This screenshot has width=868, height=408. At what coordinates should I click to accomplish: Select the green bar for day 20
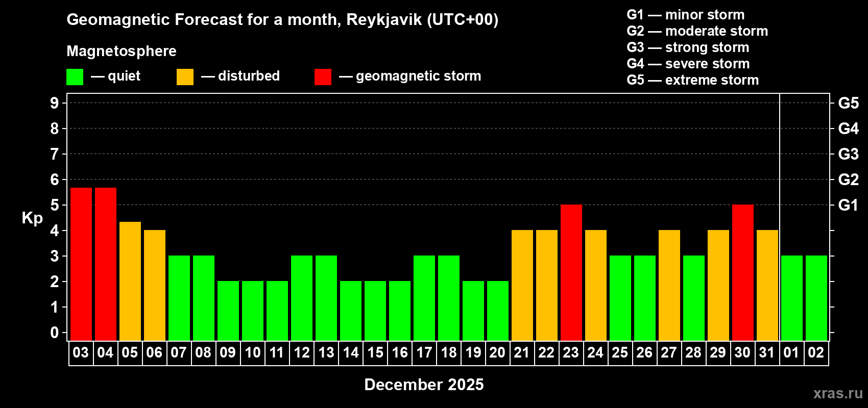pyautogui.click(x=498, y=311)
